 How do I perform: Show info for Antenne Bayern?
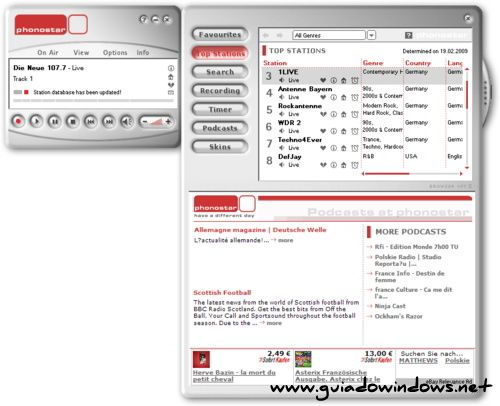point(333,97)
